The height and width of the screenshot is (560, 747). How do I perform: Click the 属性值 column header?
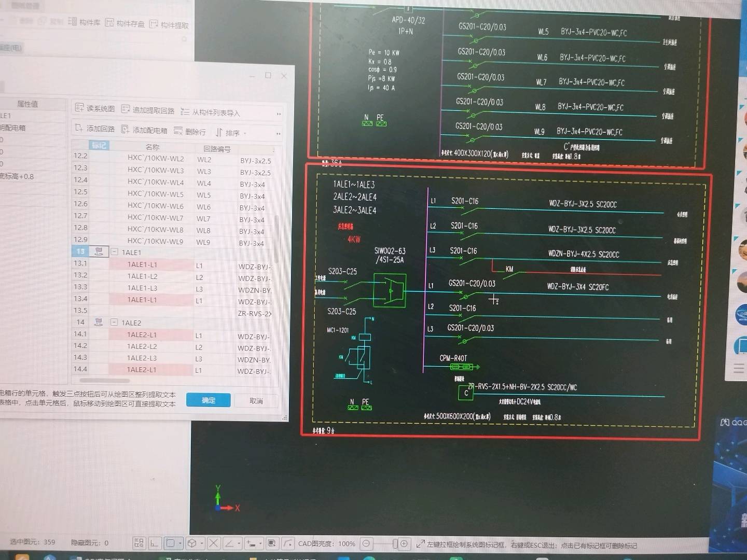(x=27, y=104)
